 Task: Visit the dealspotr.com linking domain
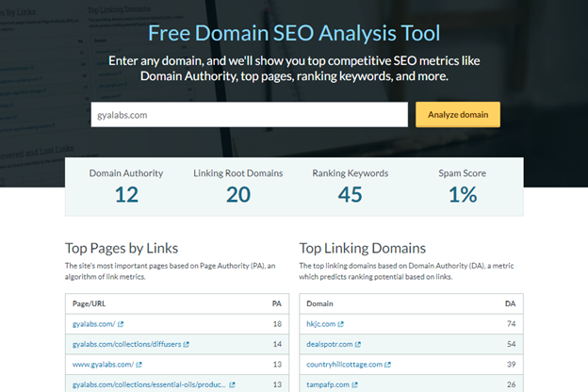point(330,344)
